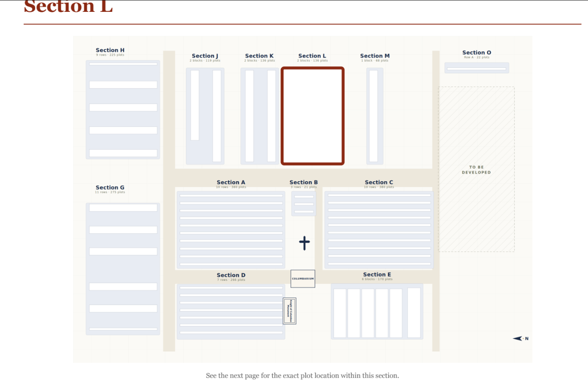Click the north compass arrow icon
The image size is (588, 383).
point(518,338)
